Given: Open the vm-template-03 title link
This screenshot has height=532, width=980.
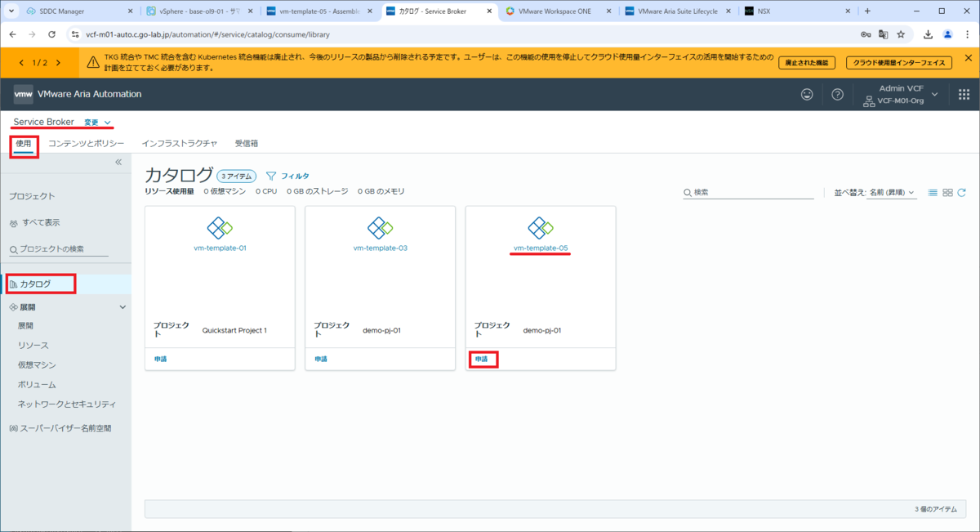Looking at the screenshot, I should [x=380, y=248].
